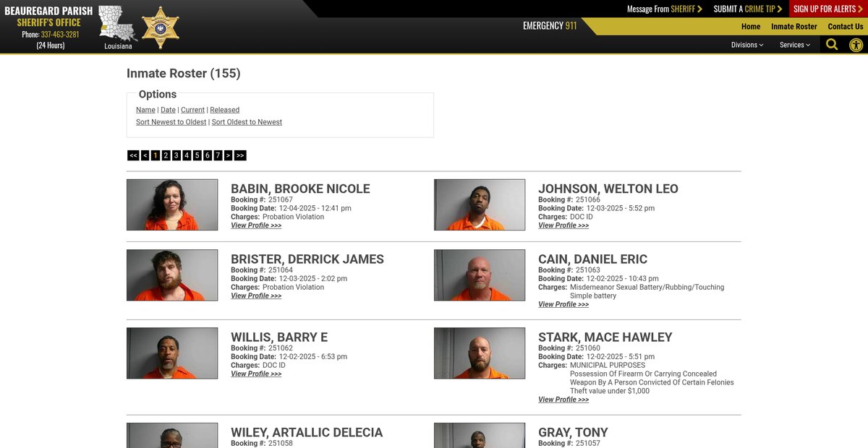Open Willis, Barry E mugshot thumbnail

click(x=172, y=353)
